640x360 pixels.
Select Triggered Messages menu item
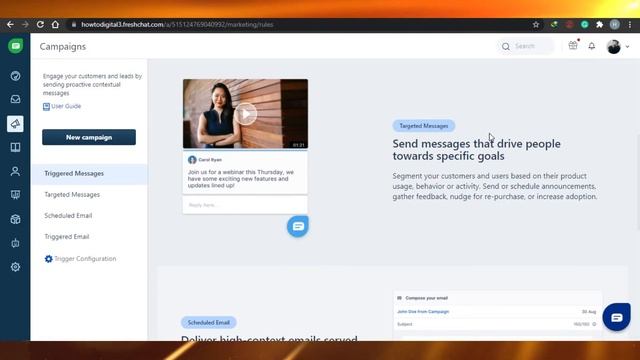pyautogui.click(x=89, y=174)
